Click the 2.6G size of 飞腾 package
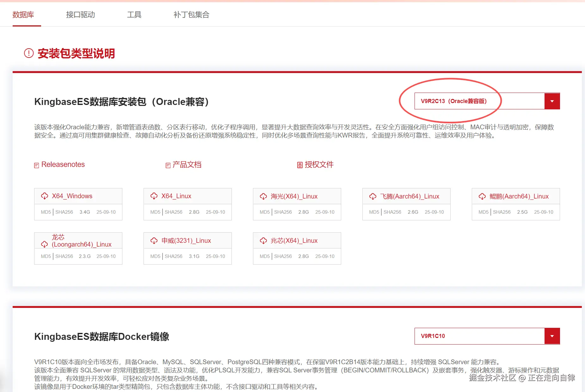 point(413,212)
